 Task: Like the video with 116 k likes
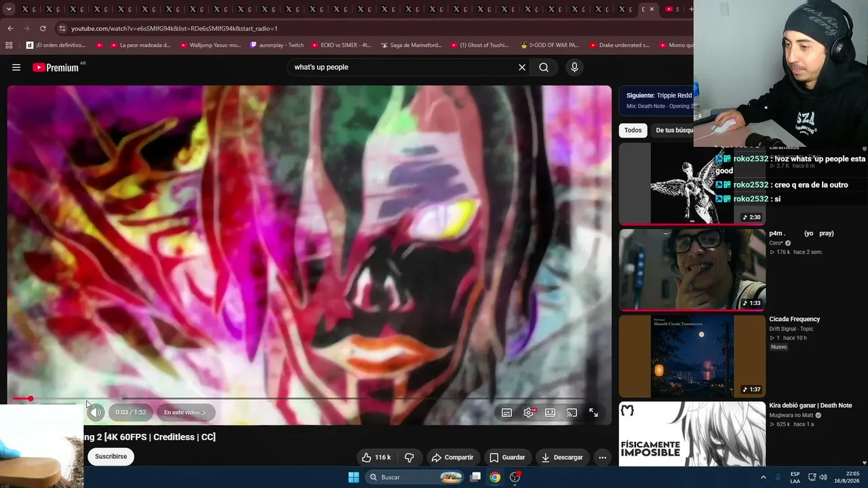(376, 457)
